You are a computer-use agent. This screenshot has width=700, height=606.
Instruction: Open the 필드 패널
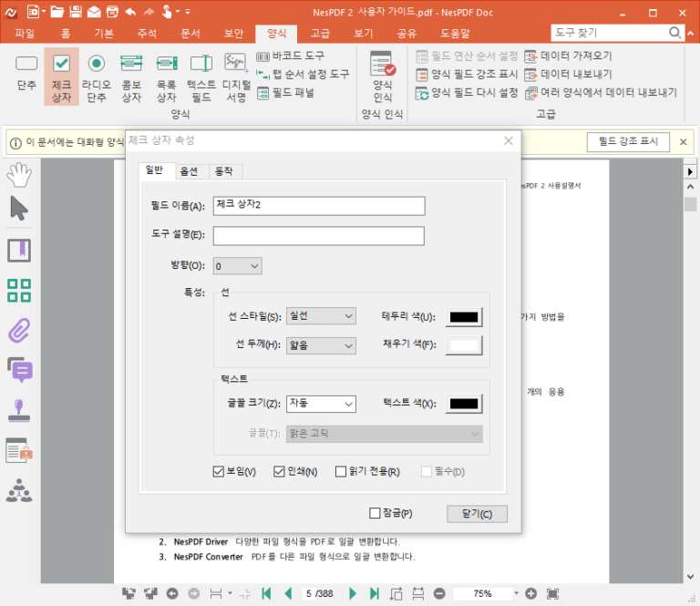(285, 93)
